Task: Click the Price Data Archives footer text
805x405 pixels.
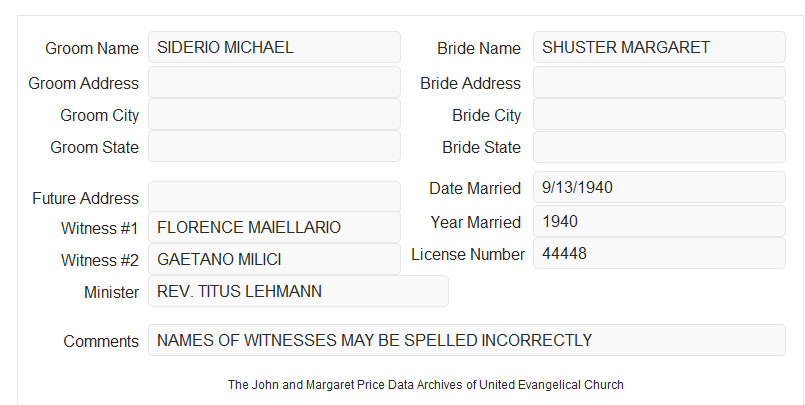Action: (x=426, y=384)
